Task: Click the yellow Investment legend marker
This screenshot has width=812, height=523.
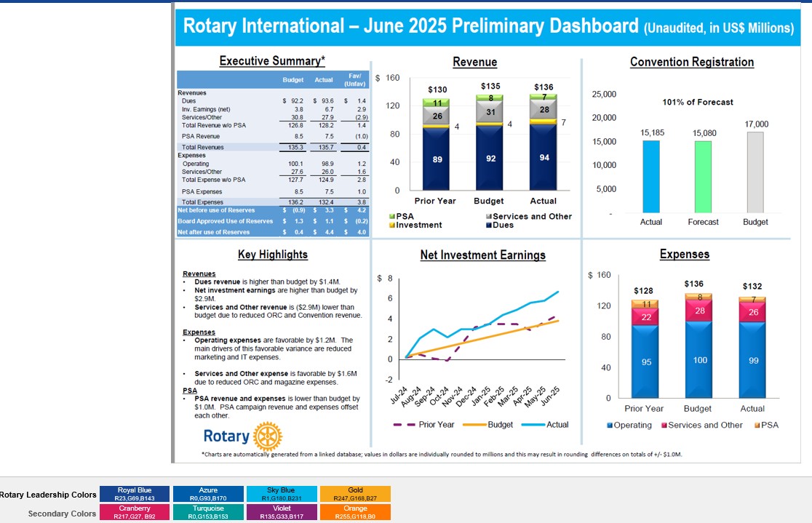Action: pos(393,225)
